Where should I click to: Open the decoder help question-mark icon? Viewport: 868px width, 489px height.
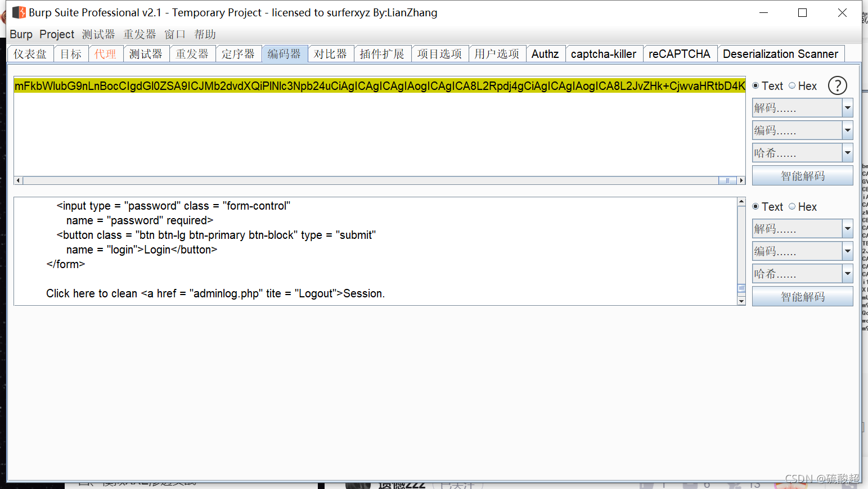pos(837,85)
